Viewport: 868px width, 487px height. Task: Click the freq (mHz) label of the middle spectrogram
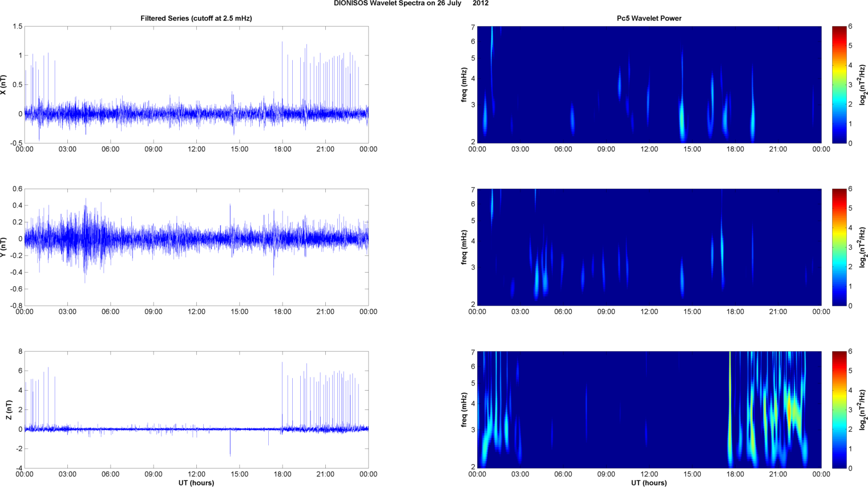point(465,247)
